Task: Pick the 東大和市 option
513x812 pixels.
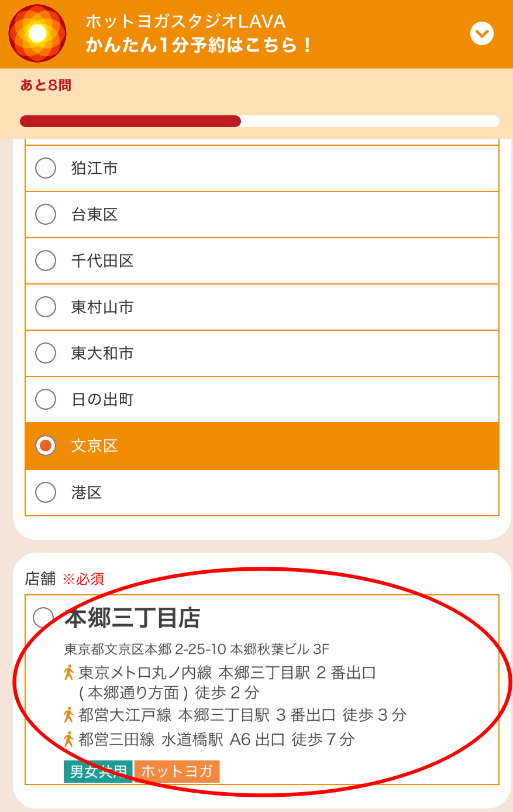Action: 262,353
